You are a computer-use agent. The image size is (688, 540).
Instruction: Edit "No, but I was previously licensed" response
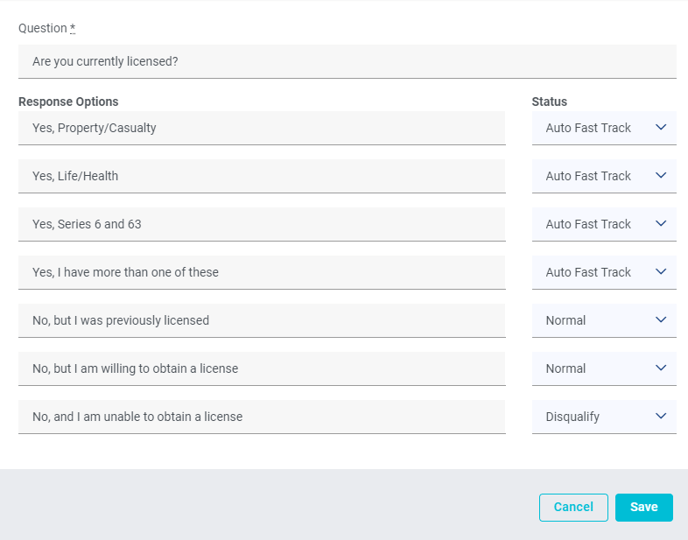(x=262, y=321)
